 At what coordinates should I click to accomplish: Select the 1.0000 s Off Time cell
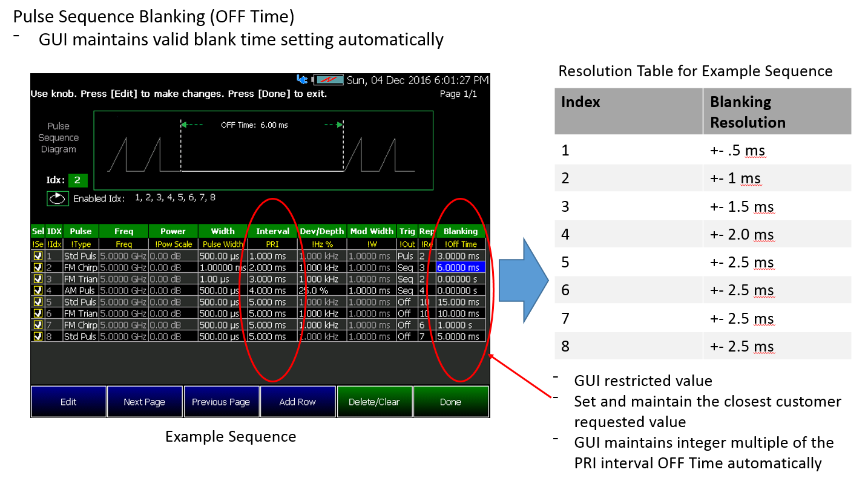coord(461,325)
